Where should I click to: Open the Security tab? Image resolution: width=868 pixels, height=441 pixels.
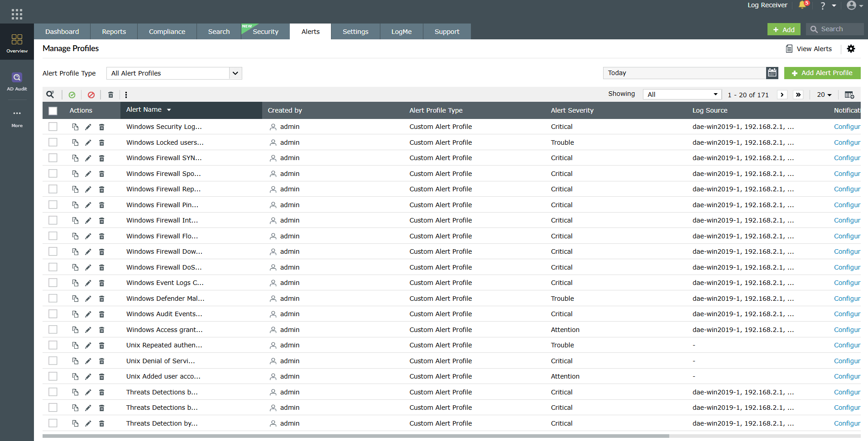(x=265, y=32)
